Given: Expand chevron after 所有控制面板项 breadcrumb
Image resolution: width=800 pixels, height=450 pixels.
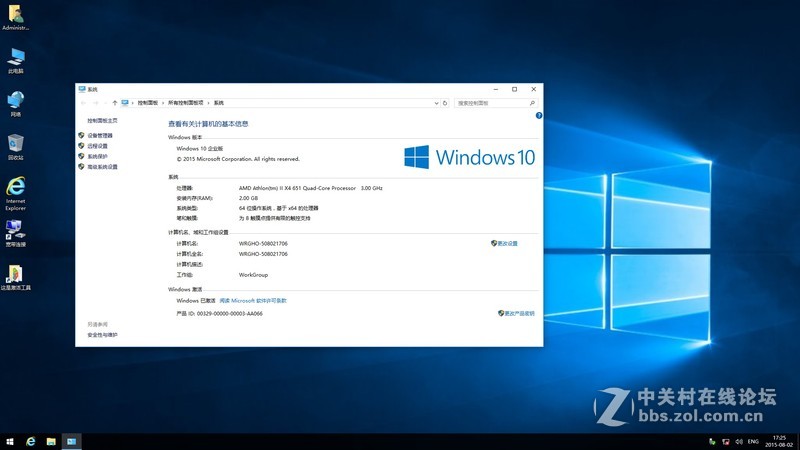Looking at the screenshot, I should [208, 103].
